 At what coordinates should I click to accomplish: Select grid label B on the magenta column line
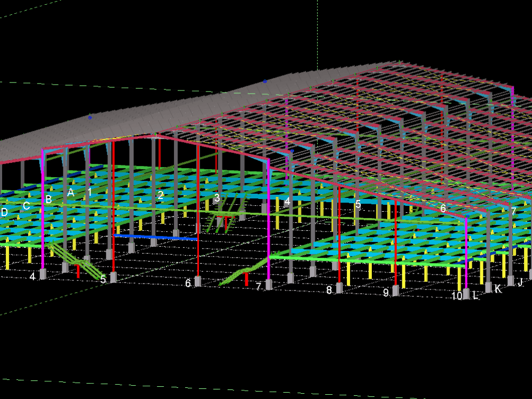click(48, 200)
